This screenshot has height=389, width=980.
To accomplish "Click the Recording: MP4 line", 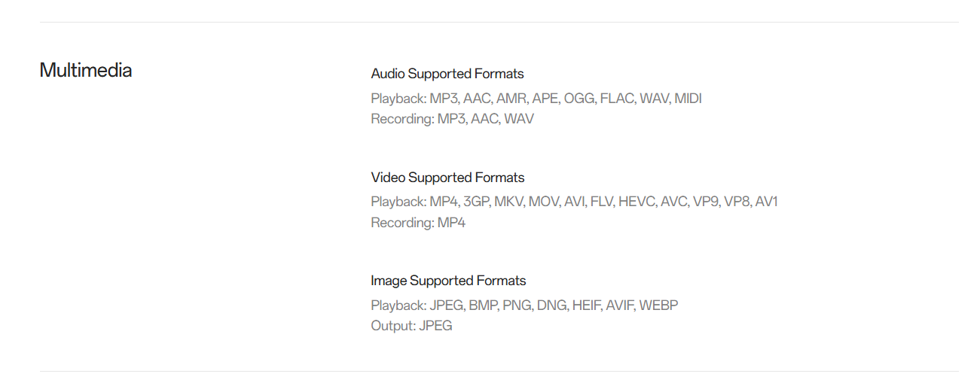I will pyautogui.click(x=418, y=223).
